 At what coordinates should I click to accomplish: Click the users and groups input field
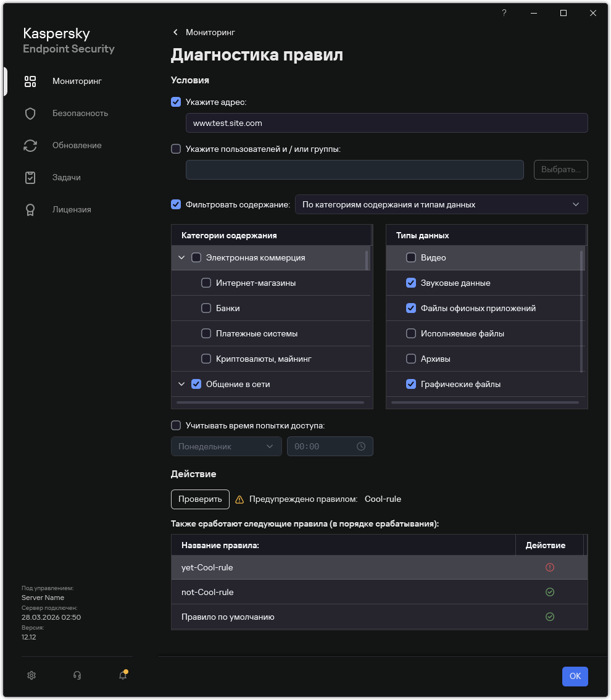tap(354, 170)
